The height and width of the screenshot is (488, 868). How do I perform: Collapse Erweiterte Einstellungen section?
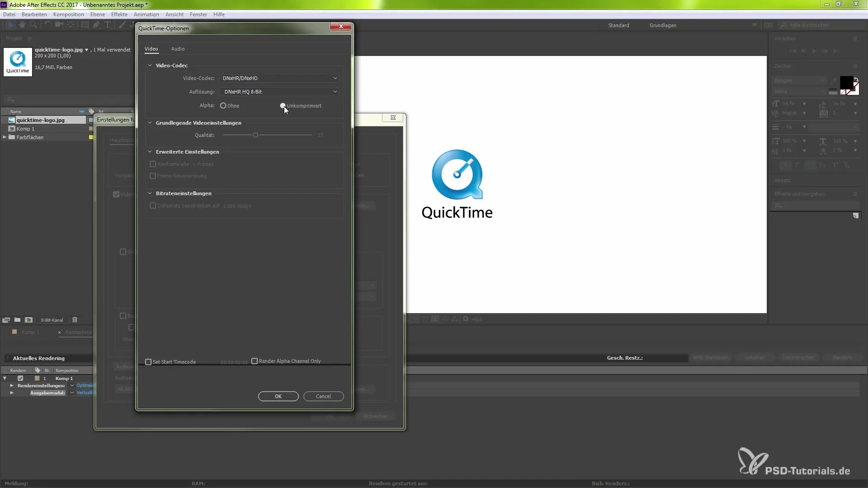pos(150,152)
